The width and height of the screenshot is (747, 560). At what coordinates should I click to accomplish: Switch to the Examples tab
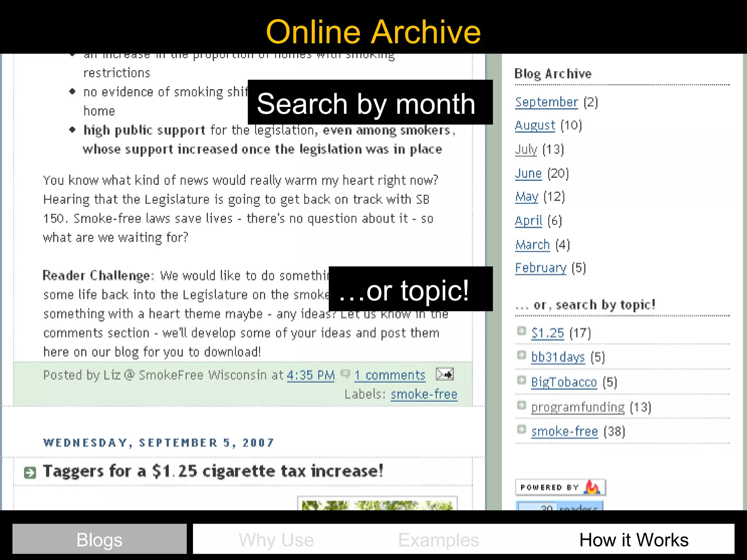(x=438, y=540)
